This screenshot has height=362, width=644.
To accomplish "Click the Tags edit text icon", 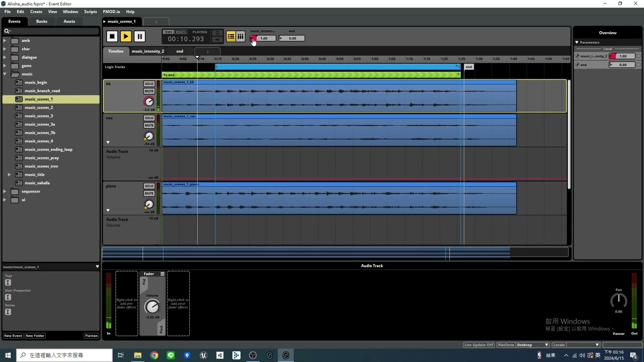I will (x=8, y=283).
